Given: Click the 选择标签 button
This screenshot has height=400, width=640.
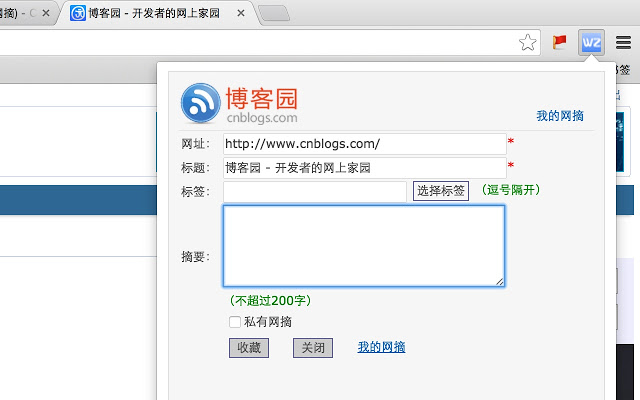Looking at the screenshot, I should tap(441, 191).
